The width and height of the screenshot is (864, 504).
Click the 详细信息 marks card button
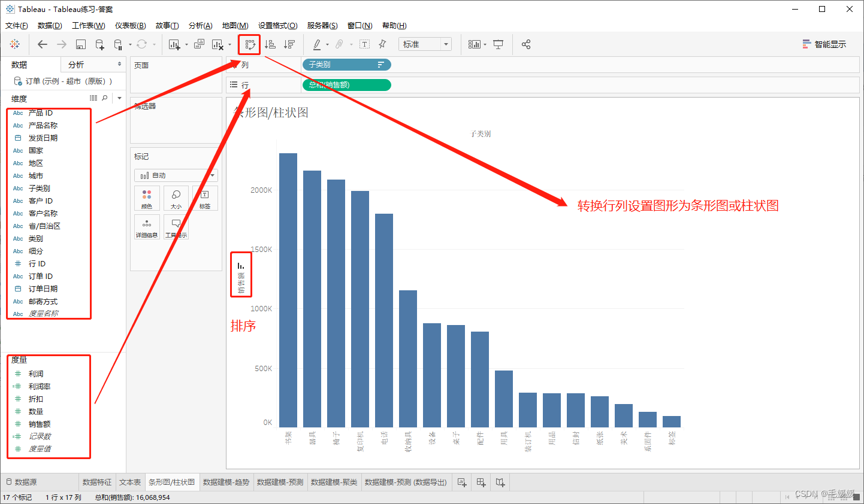coord(147,227)
